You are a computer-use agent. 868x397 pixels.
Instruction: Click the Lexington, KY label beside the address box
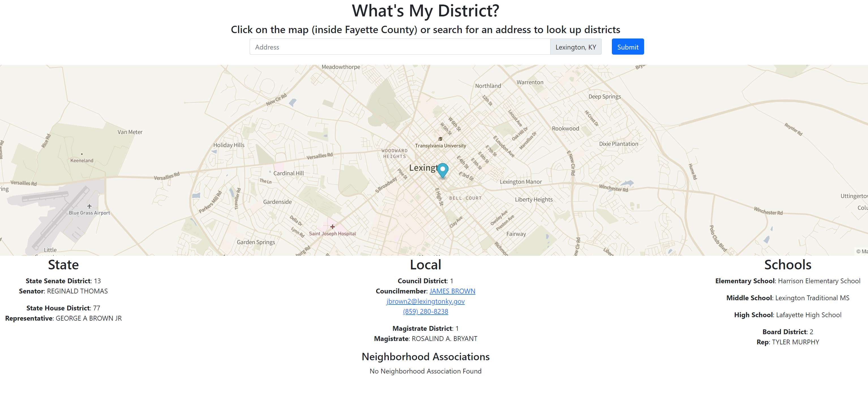pos(576,47)
